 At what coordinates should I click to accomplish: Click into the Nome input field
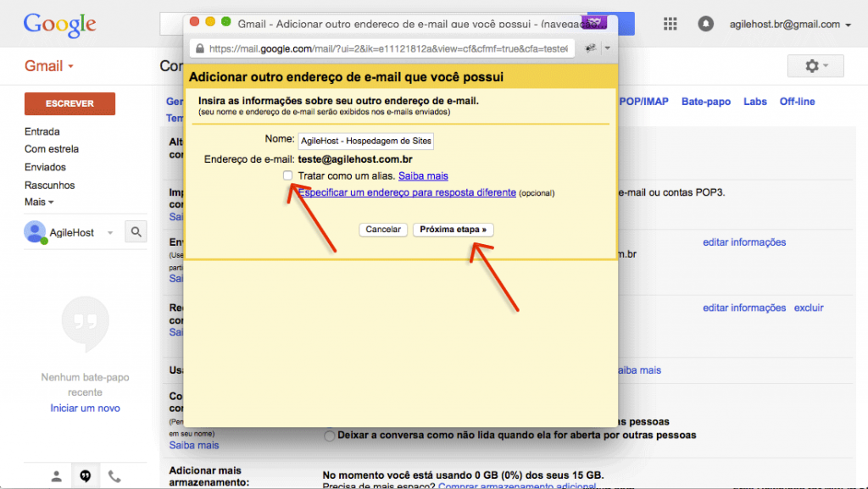click(x=366, y=141)
